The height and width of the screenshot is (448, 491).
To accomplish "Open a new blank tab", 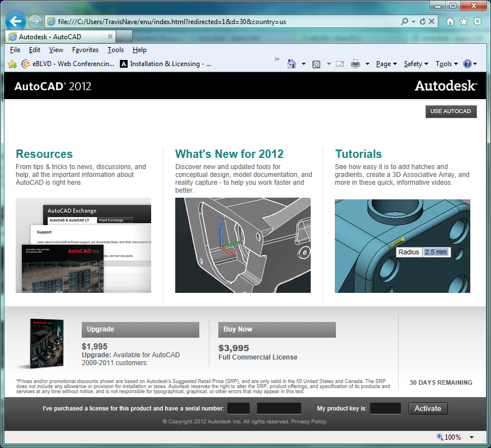I will [124, 36].
